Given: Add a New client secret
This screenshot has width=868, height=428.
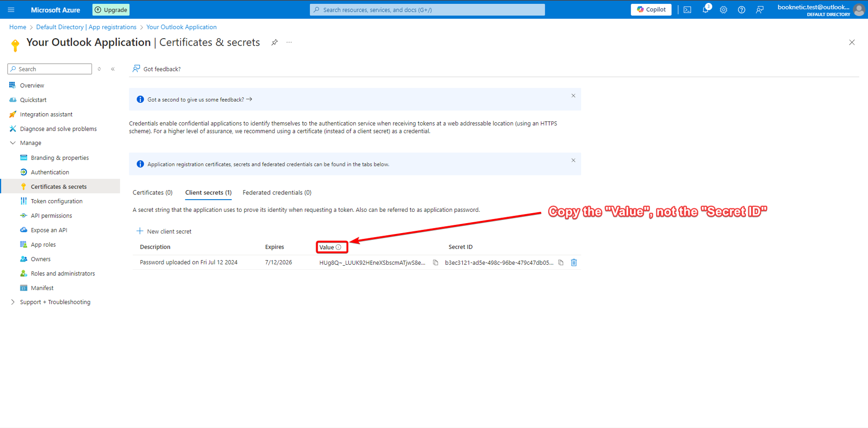Looking at the screenshot, I should click(164, 231).
